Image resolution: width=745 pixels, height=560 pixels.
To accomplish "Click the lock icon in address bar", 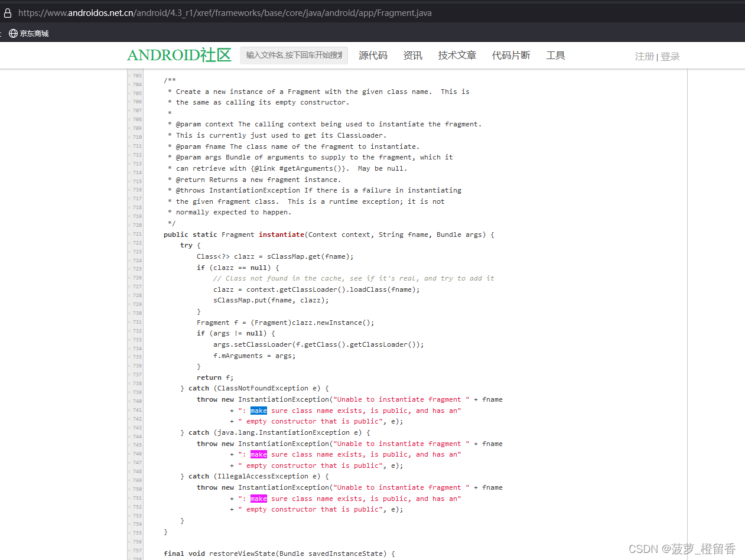I will (x=7, y=12).
